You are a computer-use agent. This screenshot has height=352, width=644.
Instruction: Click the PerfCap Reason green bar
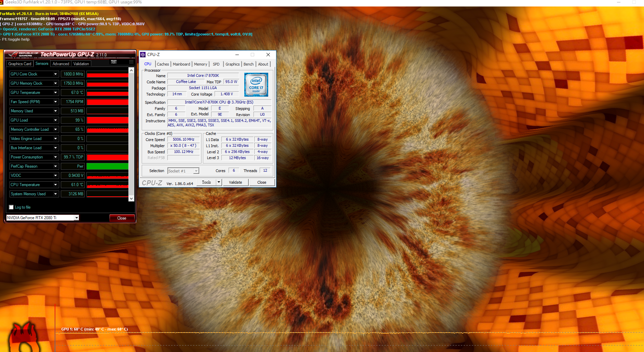tap(107, 166)
